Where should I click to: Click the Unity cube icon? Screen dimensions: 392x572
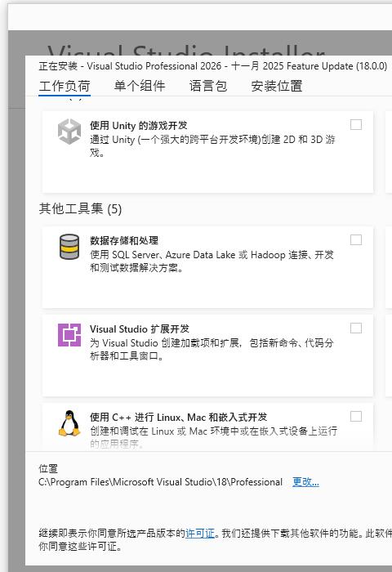coord(69,132)
